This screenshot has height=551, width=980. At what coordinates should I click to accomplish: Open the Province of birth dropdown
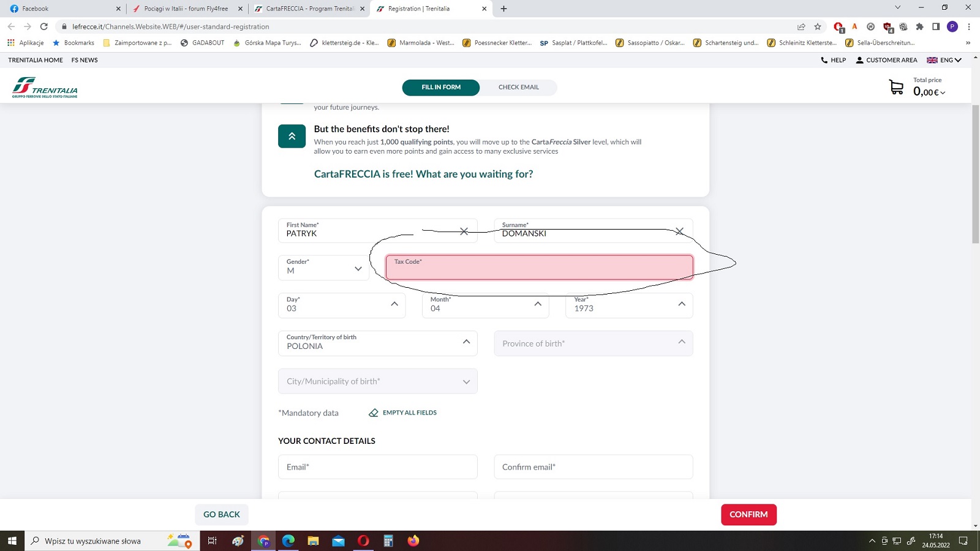(594, 343)
